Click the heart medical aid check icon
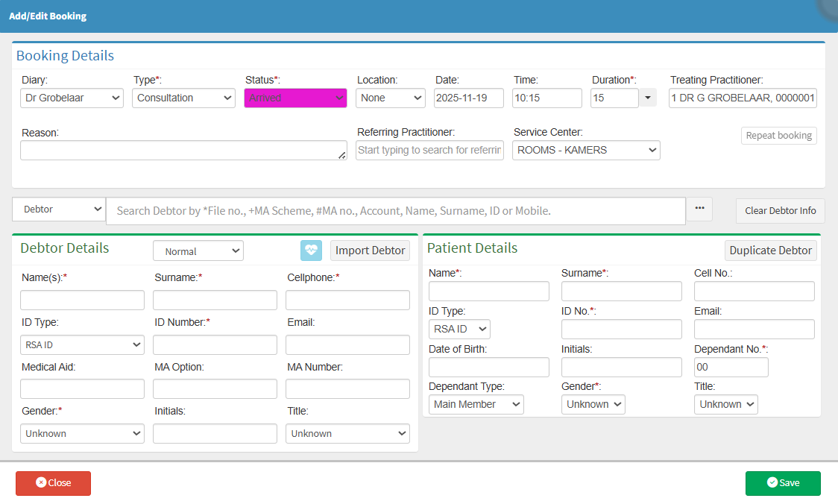The width and height of the screenshot is (838, 504). coord(311,251)
